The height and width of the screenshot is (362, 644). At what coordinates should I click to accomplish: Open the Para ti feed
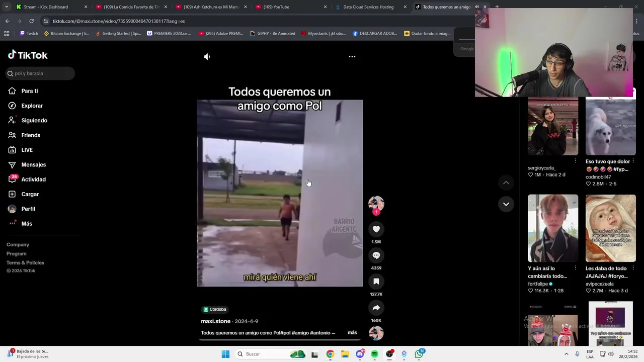(x=30, y=91)
